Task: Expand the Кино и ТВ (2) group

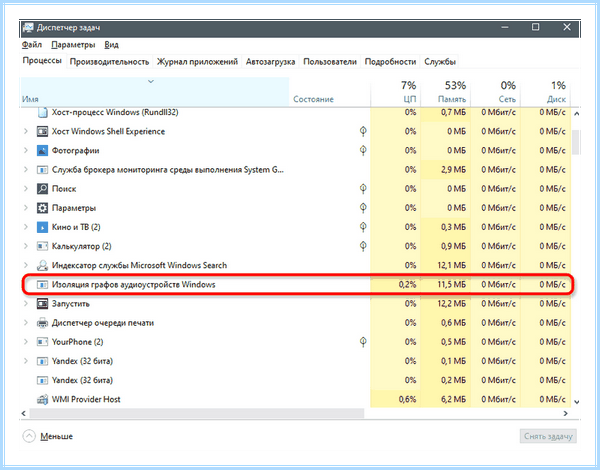Action: point(26,227)
